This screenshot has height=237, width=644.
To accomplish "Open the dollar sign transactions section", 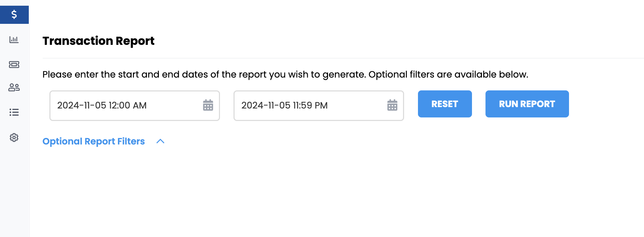I will 14,15.
